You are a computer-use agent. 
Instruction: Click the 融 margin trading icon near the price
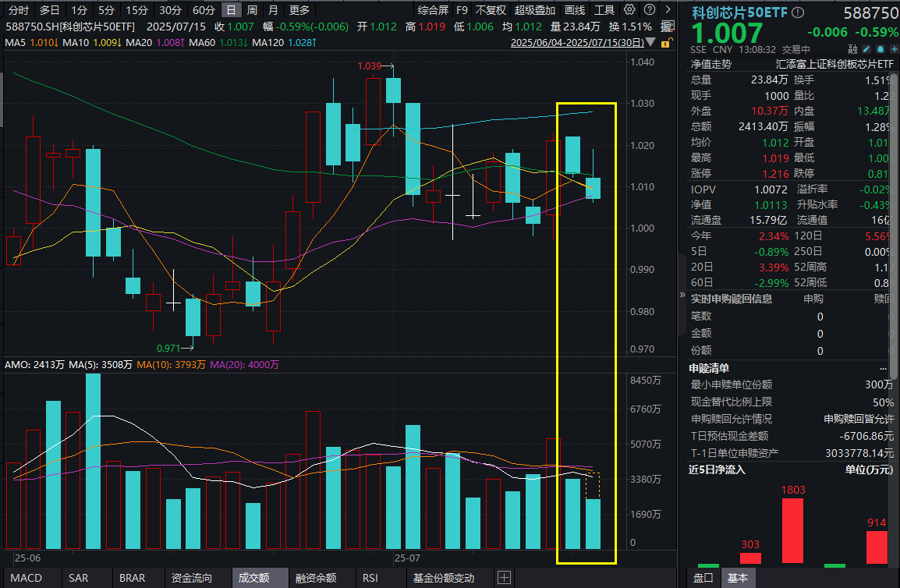(x=851, y=48)
